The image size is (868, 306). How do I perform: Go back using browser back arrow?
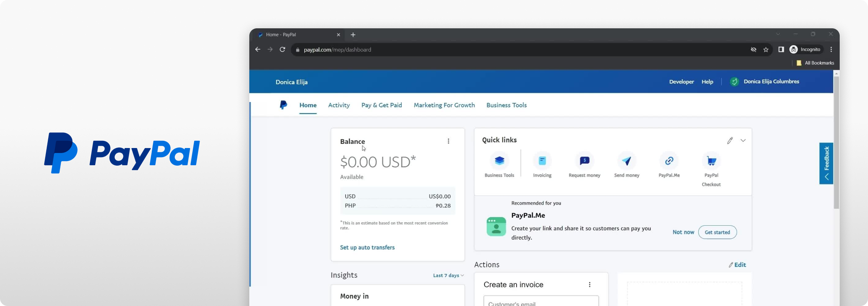coord(258,49)
